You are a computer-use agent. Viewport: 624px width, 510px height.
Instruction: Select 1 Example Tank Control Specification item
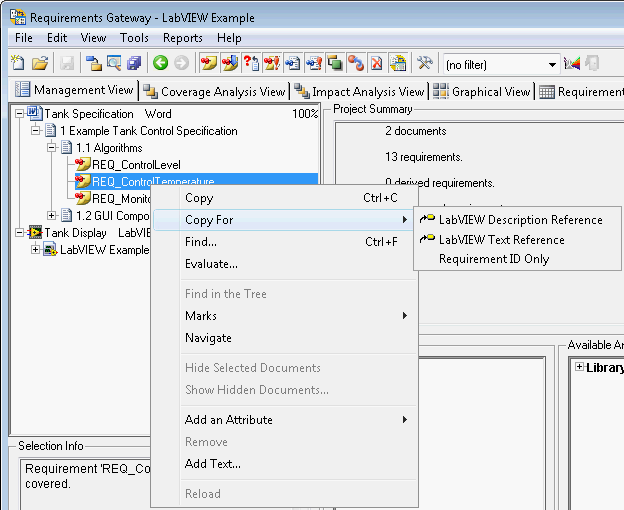point(148,131)
